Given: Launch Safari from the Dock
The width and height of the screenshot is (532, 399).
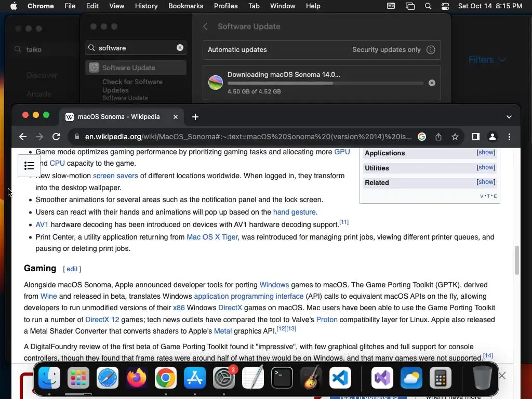Looking at the screenshot, I should coord(108,378).
